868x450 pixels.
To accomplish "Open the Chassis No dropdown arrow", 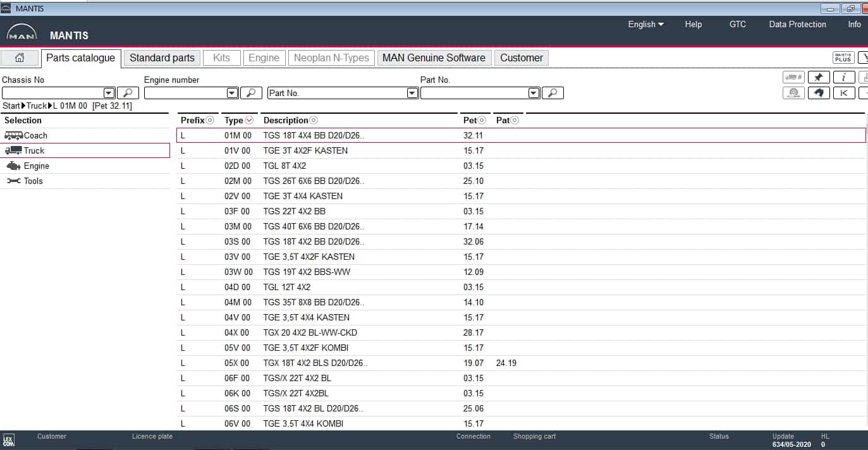I will pos(109,93).
